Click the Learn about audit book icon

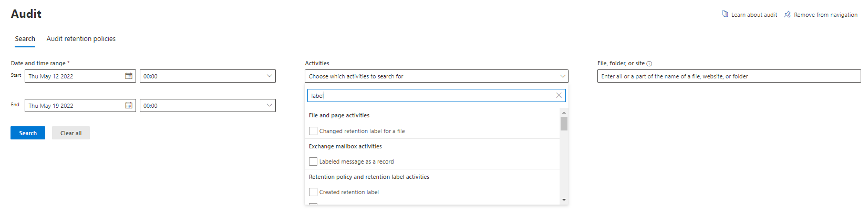tap(725, 14)
